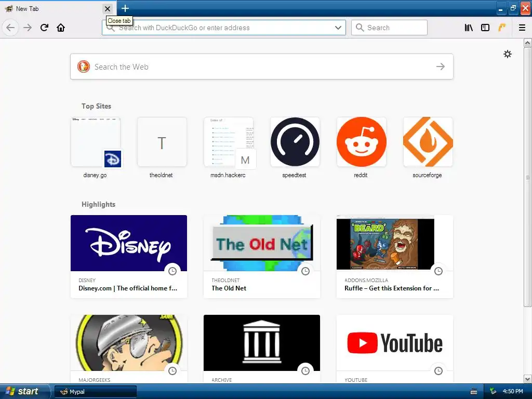Viewport: 532px width, 399px height.
Task: Expand the address bar history dropdown
Action: (338, 28)
